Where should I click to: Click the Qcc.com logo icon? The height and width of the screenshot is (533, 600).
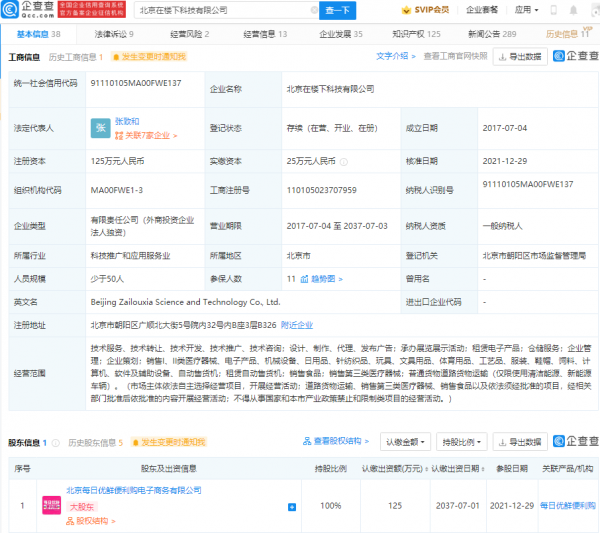point(10,10)
